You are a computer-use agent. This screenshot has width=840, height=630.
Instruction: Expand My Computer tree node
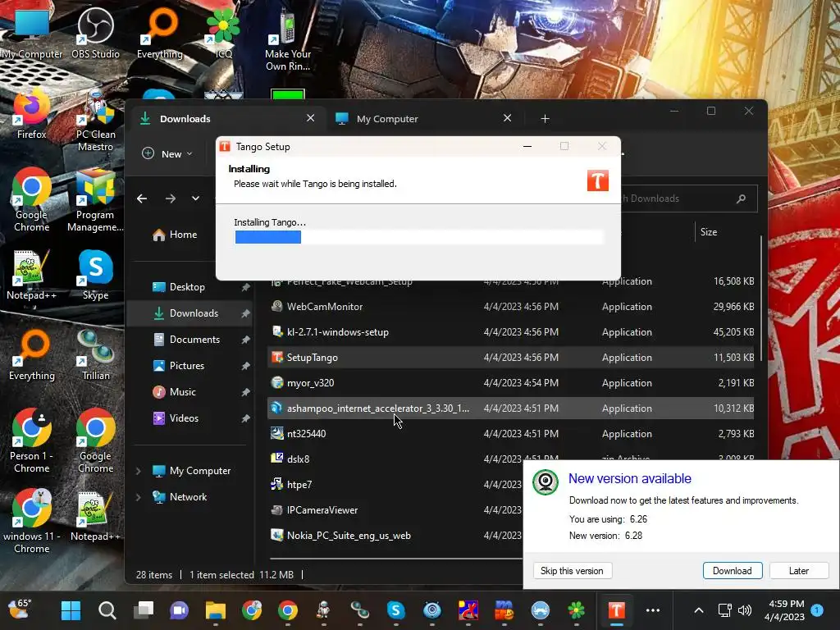(x=138, y=471)
